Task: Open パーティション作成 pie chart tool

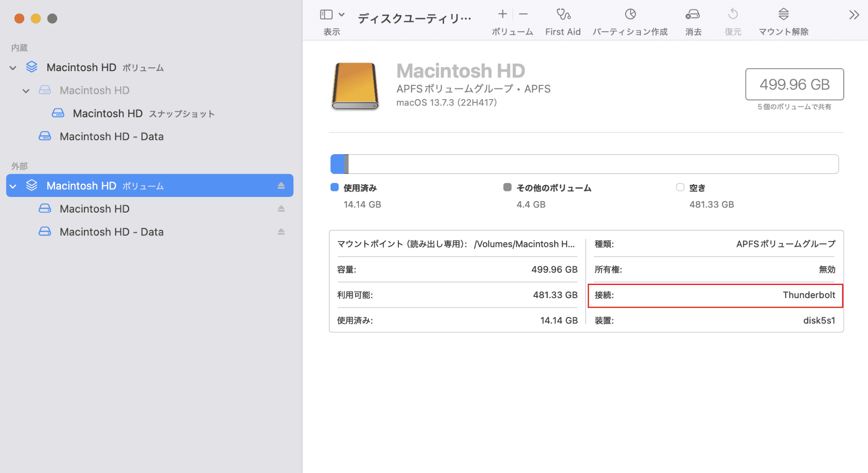Action: tap(630, 14)
